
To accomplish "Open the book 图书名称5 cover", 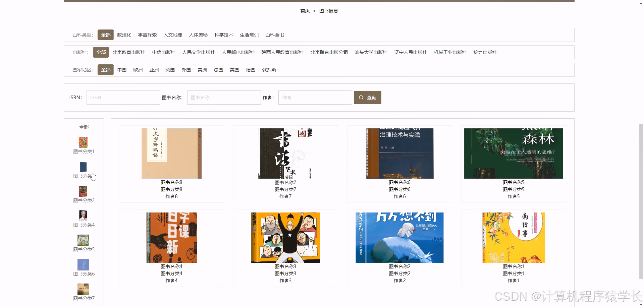I will [x=513, y=153].
